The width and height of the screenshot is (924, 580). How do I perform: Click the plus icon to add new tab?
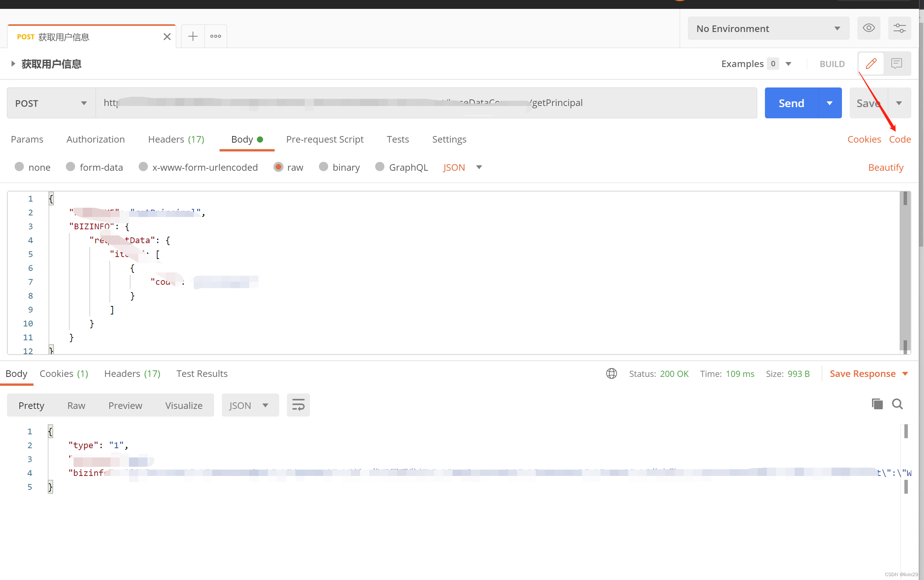click(x=193, y=36)
